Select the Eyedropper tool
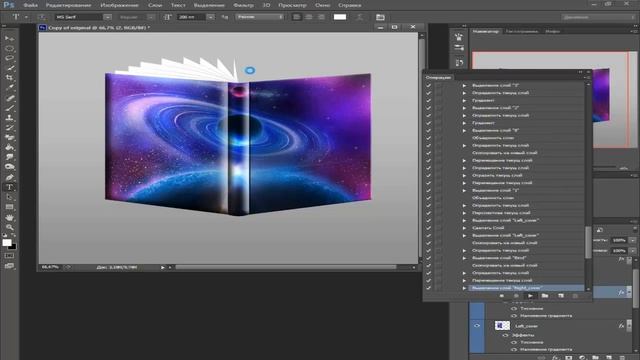The image size is (640, 360). click(x=9, y=88)
